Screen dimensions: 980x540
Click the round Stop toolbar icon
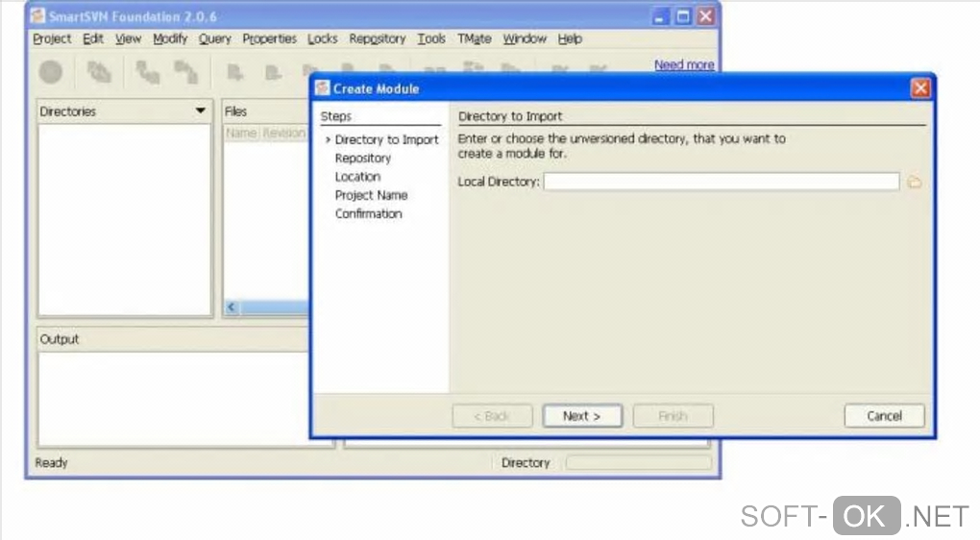pos(51,72)
